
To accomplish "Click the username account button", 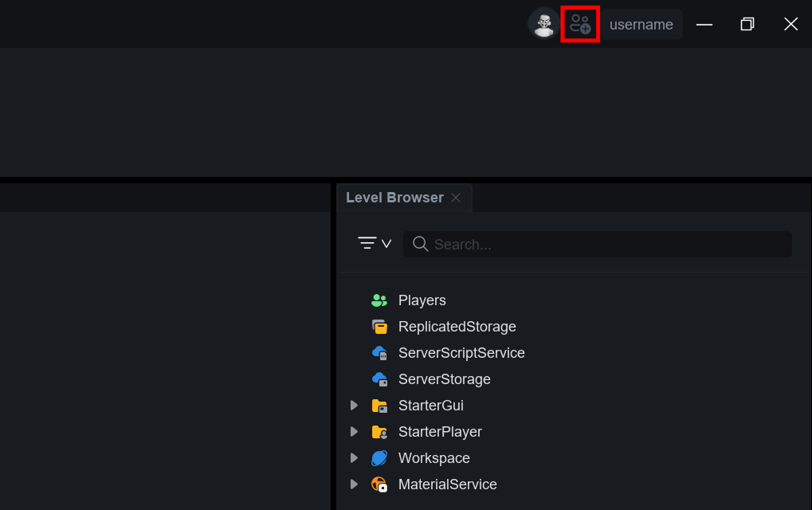I will pos(641,25).
